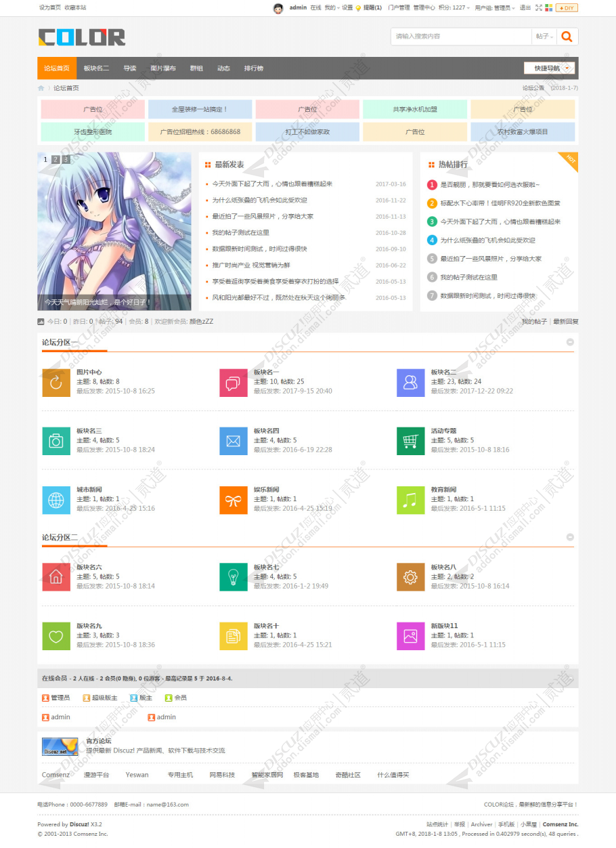Open the 板块名八 gear icon

pos(411,577)
